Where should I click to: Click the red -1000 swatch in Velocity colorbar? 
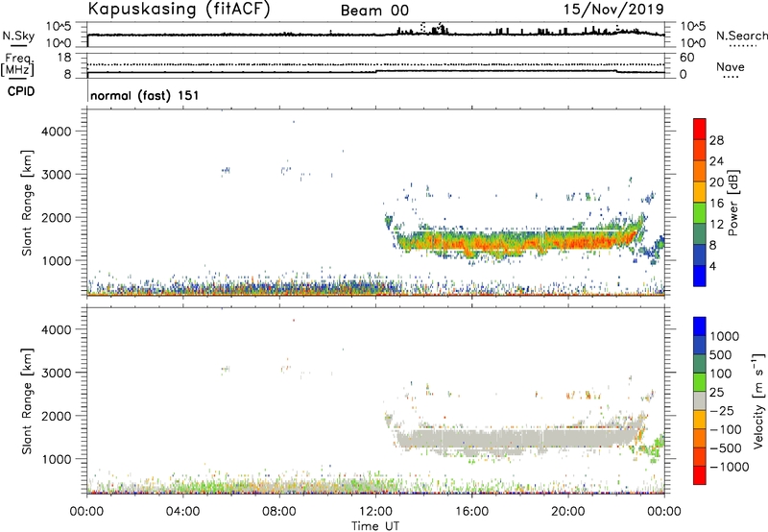pos(700,475)
